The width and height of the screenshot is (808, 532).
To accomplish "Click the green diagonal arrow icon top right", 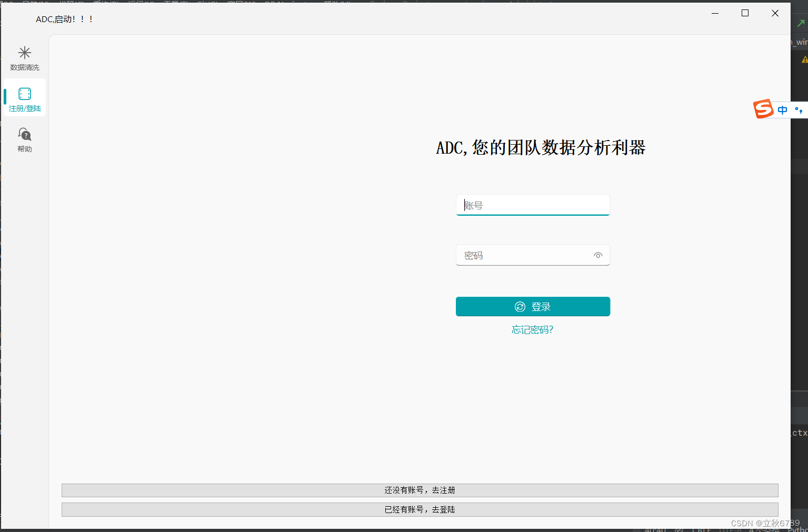I will coord(802,23).
